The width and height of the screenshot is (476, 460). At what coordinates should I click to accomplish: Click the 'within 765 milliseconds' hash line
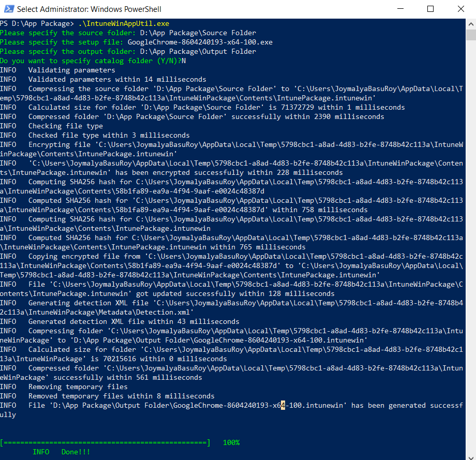pyautogui.click(x=153, y=247)
